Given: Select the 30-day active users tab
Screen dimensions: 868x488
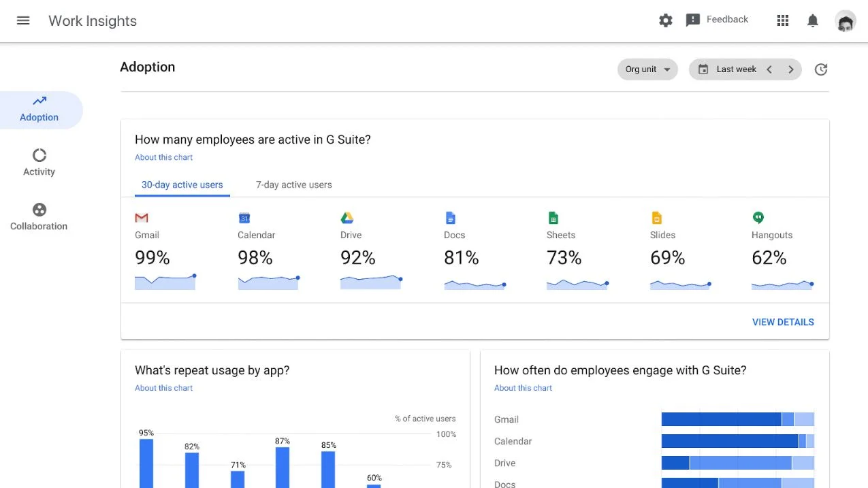Looking at the screenshot, I should click(x=182, y=184).
